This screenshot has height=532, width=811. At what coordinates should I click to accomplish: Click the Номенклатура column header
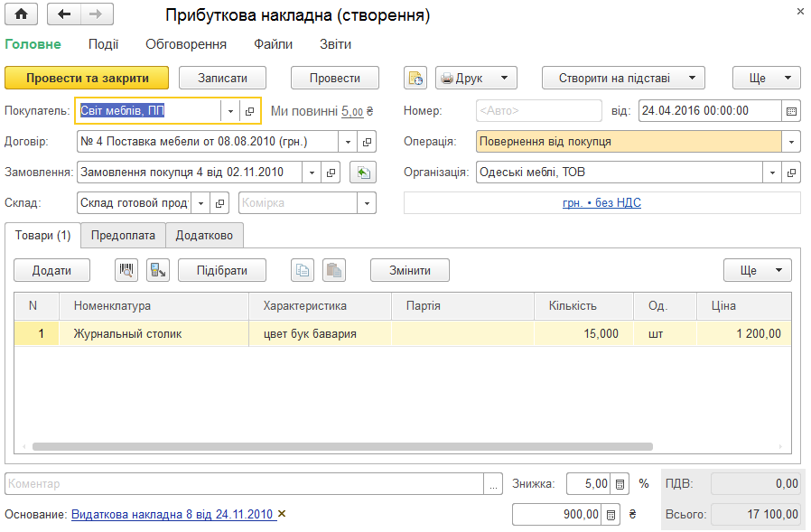click(x=154, y=306)
